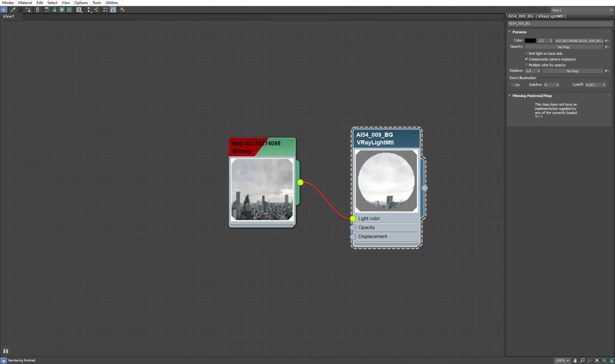Click Assign Material to Selection icon
Screen dimensions: 615x364
click(x=28, y=9)
